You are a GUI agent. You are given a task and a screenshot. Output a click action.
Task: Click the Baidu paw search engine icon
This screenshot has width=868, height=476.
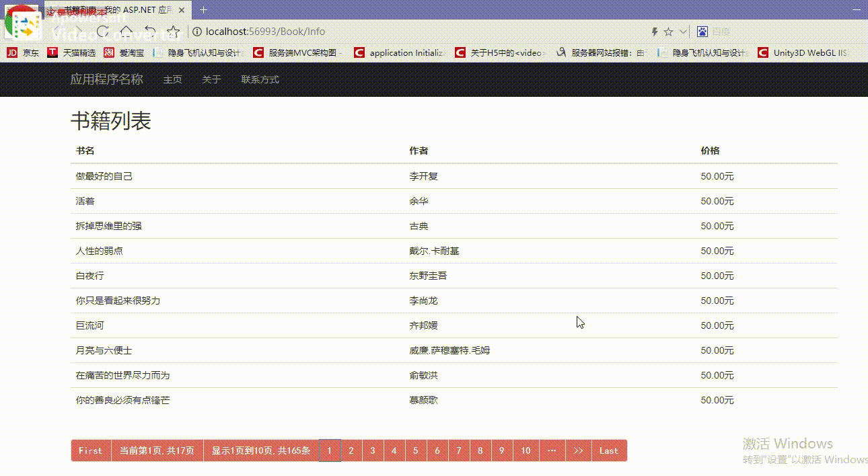click(702, 32)
